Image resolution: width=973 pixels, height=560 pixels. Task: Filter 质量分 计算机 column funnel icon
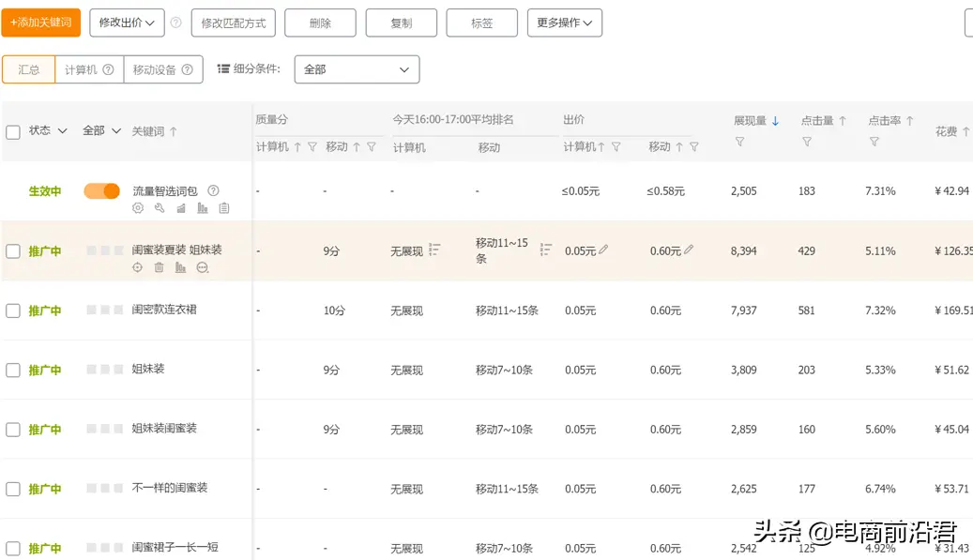(x=312, y=147)
